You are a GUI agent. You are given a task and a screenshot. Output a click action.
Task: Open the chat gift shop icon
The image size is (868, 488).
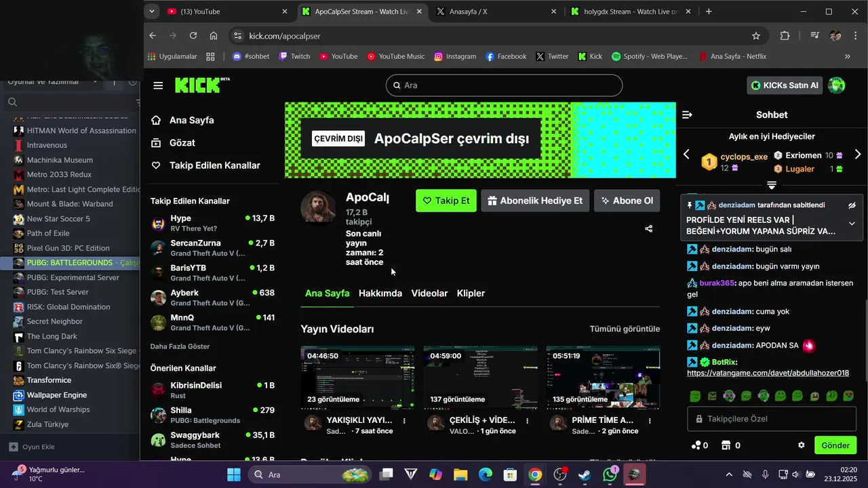(x=726, y=445)
